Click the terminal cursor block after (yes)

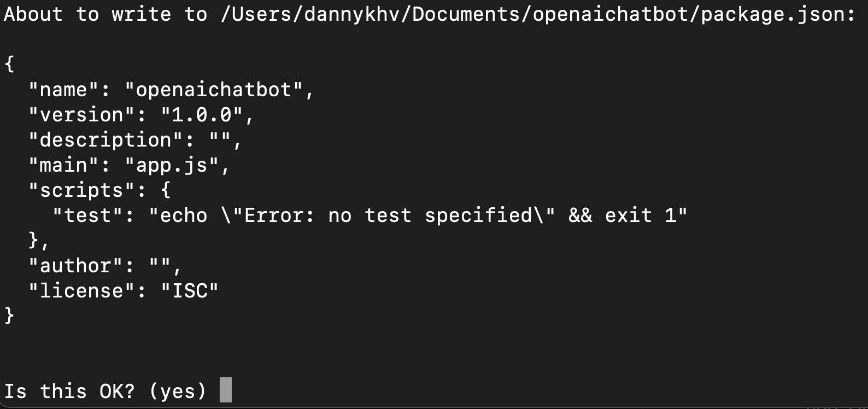tap(226, 390)
